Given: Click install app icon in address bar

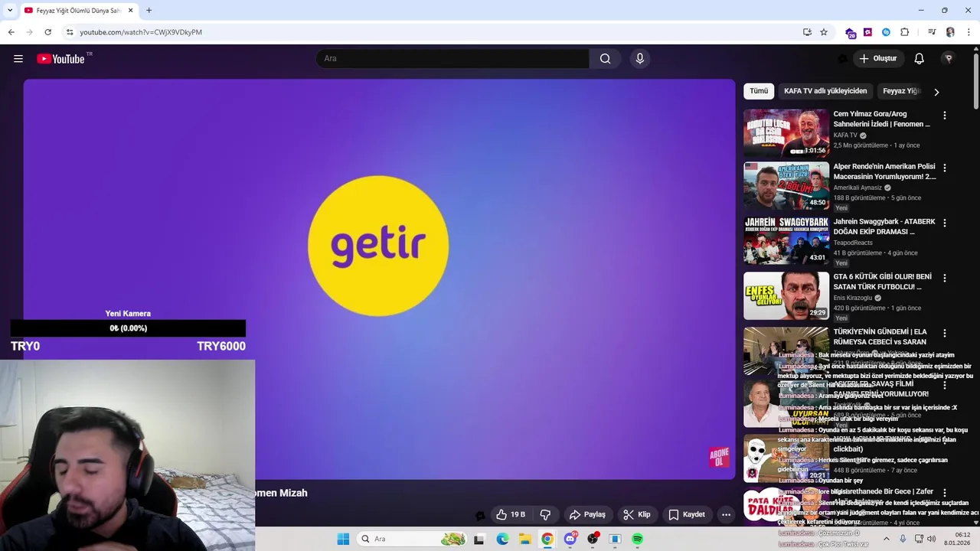Looking at the screenshot, I should pos(807,32).
